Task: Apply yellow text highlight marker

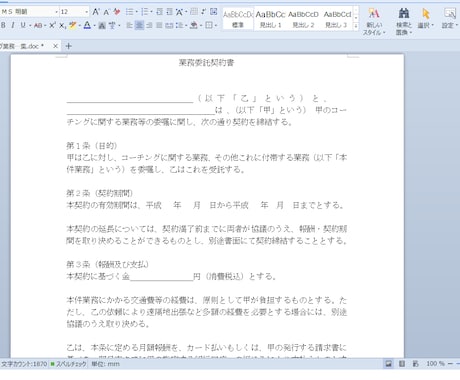Action: tap(72, 25)
